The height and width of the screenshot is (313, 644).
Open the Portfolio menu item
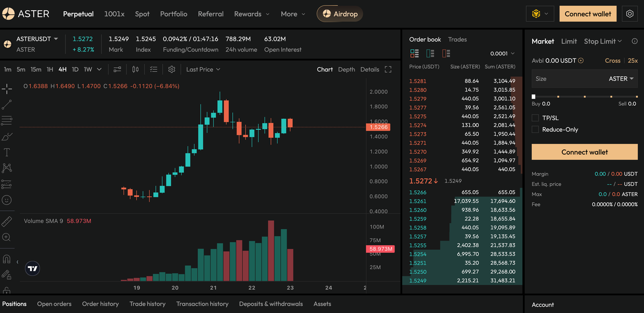click(174, 14)
